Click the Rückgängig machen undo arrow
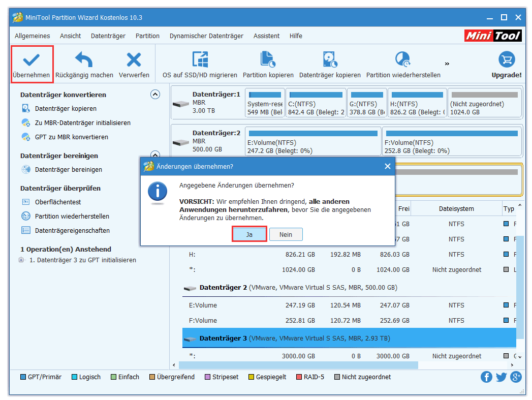The height and width of the screenshot is (400, 532). coord(84,59)
